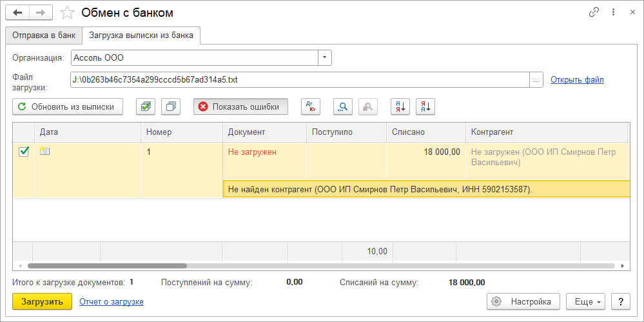Copy a link to this form
The image size is (644, 322).
tap(594, 12)
